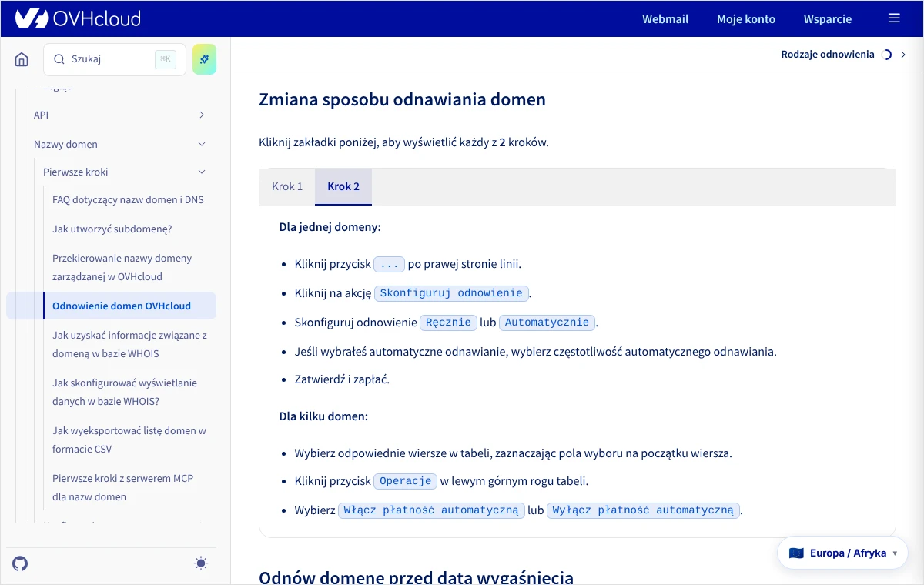Open WHOIS domain information article
This screenshot has width=924, height=585.
tap(129, 345)
